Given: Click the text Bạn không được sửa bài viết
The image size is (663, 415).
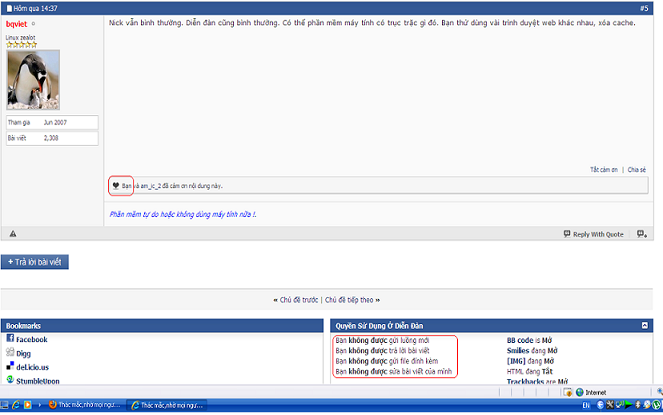Looking at the screenshot, I should click(x=393, y=372).
